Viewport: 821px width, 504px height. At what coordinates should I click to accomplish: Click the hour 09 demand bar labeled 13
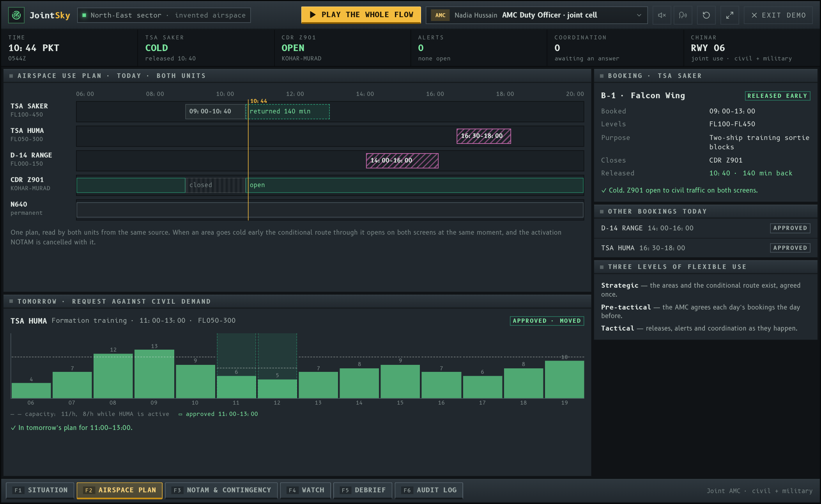(x=154, y=373)
